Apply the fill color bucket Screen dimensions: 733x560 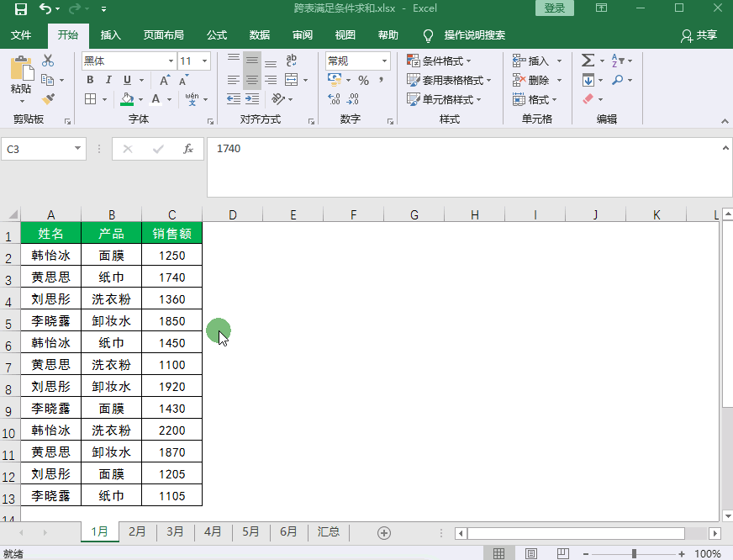tap(127, 99)
